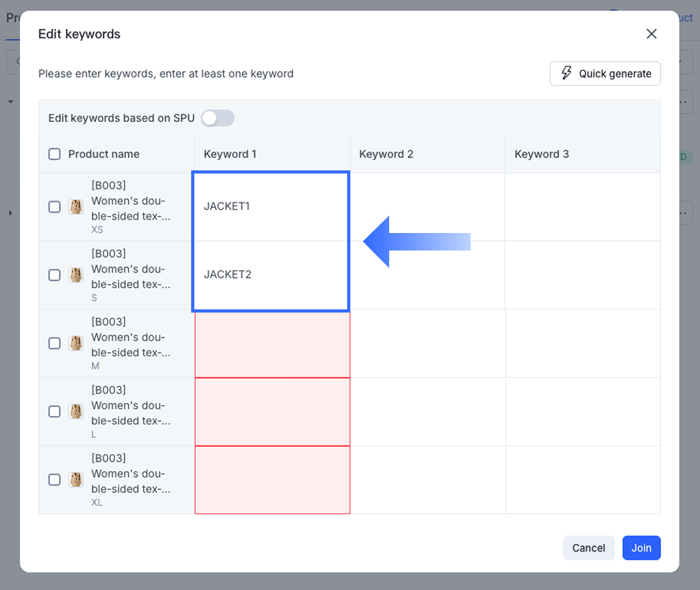Edit the JACKET2 keyword cell
Image resolution: width=700 pixels, height=590 pixels.
(271, 275)
